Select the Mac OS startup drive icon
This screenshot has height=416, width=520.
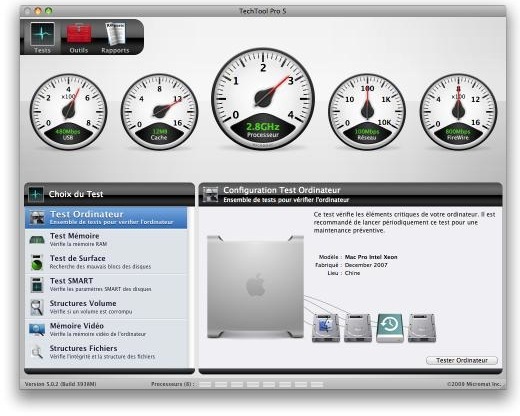point(326,328)
